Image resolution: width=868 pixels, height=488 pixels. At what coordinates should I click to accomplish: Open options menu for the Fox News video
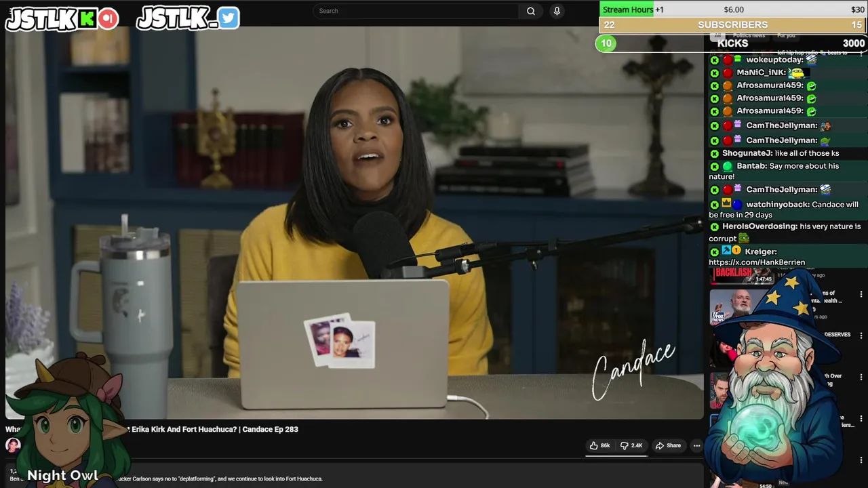[x=861, y=294]
